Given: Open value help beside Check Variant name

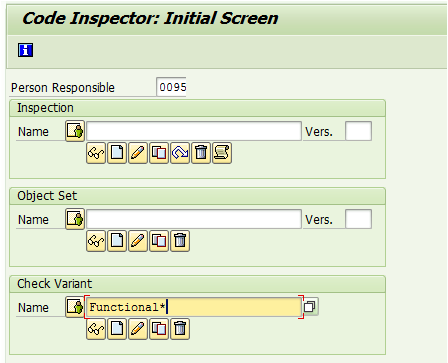Looking at the screenshot, I should 311,306.
